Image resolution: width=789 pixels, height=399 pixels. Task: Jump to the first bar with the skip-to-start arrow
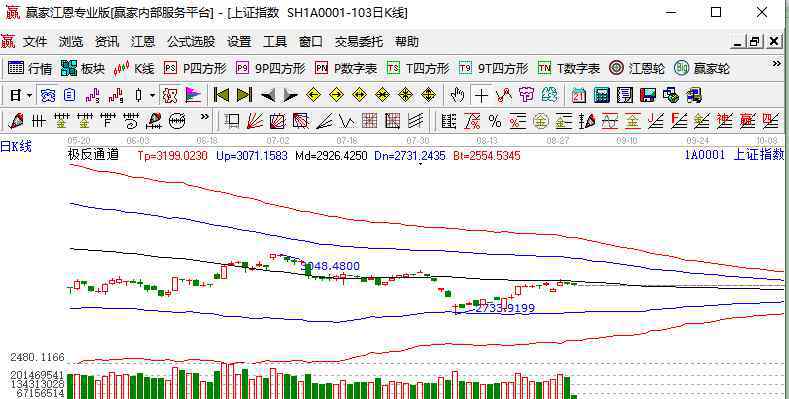tap(221, 95)
